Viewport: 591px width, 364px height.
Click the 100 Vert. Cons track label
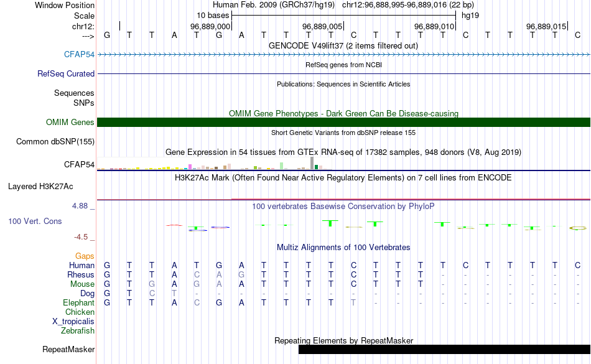(x=35, y=221)
